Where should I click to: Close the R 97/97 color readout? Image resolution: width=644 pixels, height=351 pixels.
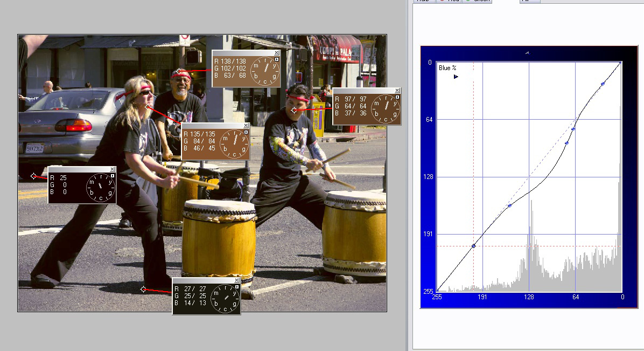(397, 91)
